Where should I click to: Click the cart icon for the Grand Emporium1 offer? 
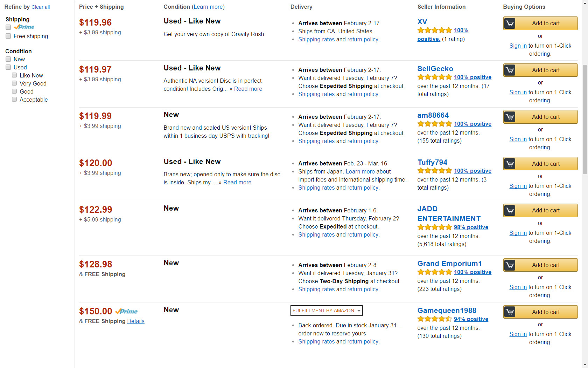[x=510, y=265]
